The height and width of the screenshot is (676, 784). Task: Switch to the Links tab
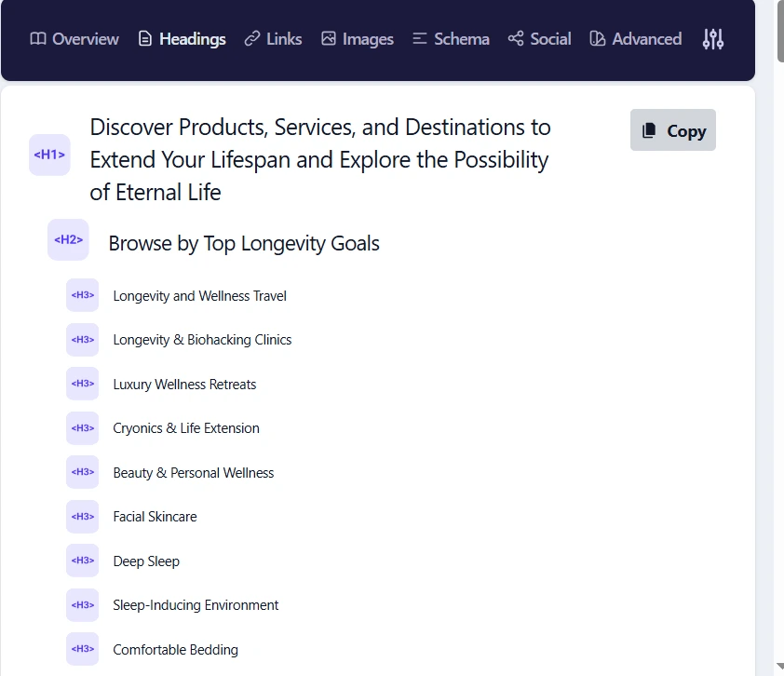[273, 39]
